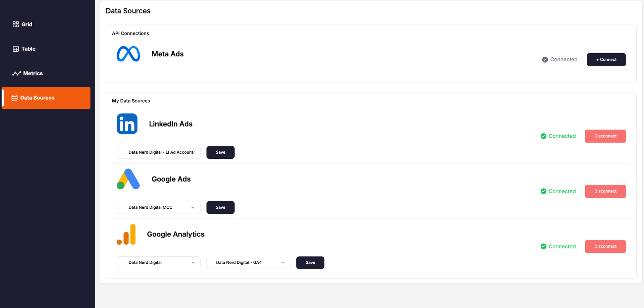
Task: Save the LinkedIn Ads account selection
Action: [220, 152]
